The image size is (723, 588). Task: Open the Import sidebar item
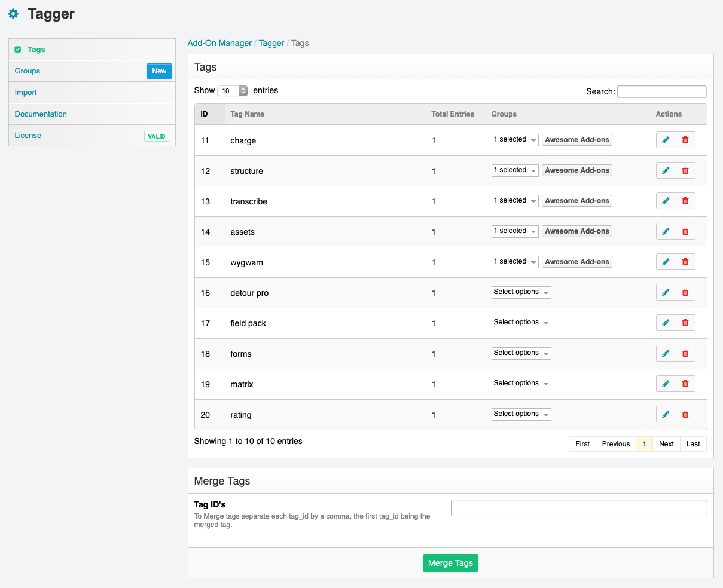point(92,93)
